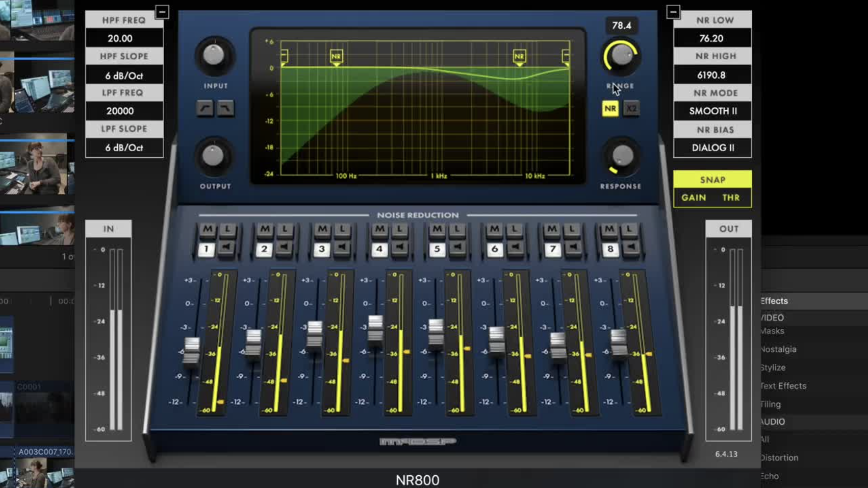Select Text Effects category
The width and height of the screenshot is (868, 488).
(x=783, y=386)
